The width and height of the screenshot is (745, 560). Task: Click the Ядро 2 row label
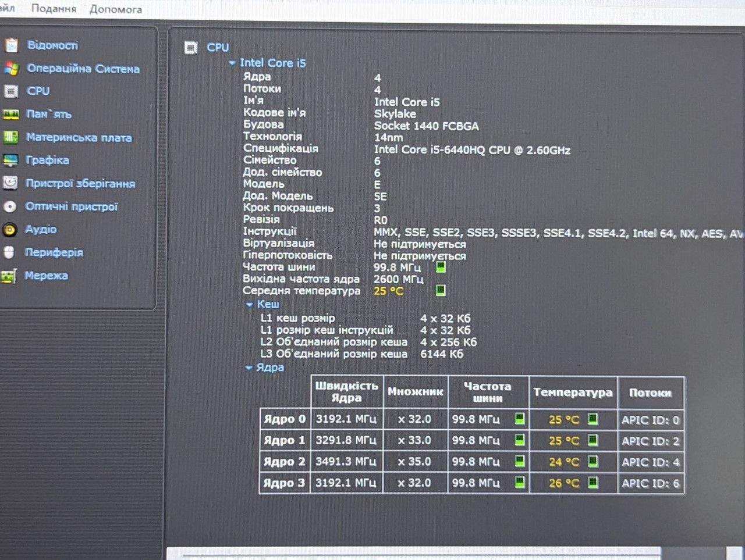284,462
